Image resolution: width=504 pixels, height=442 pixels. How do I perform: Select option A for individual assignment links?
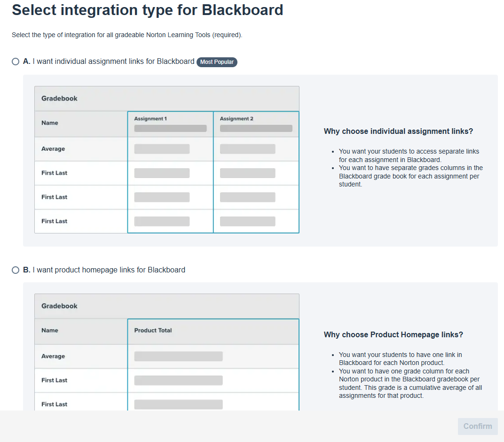(16, 62)
